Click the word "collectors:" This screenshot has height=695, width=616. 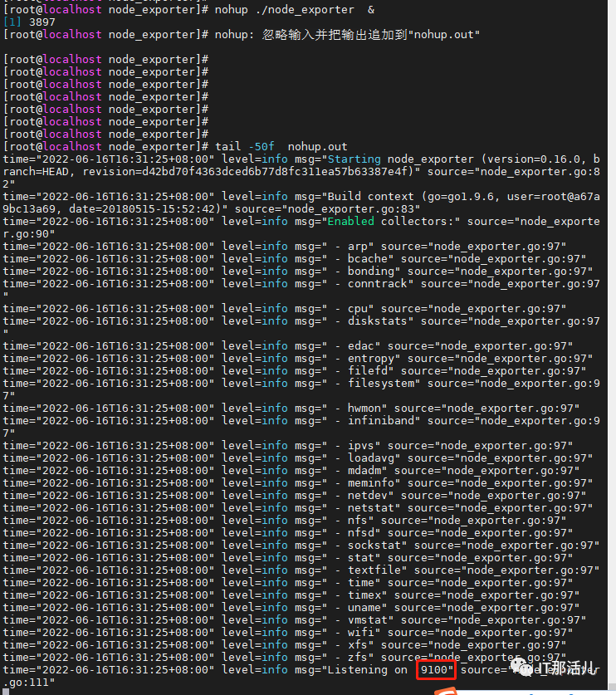point(418,221)
